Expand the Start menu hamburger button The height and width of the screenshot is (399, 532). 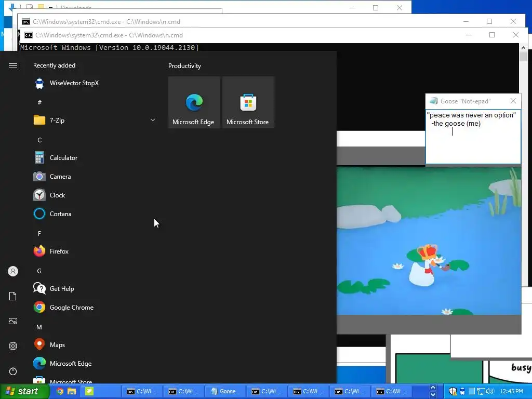tap(13, 65)
